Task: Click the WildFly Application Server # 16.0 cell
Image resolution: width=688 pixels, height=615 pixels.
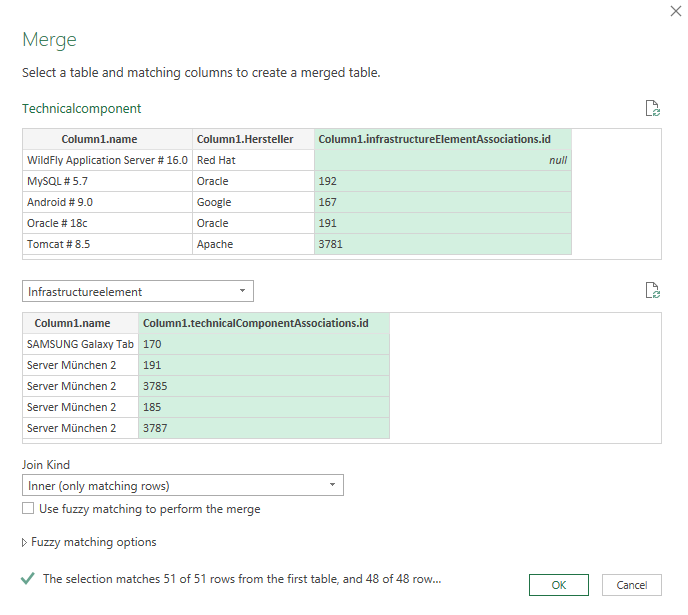Action: [107, 160]
